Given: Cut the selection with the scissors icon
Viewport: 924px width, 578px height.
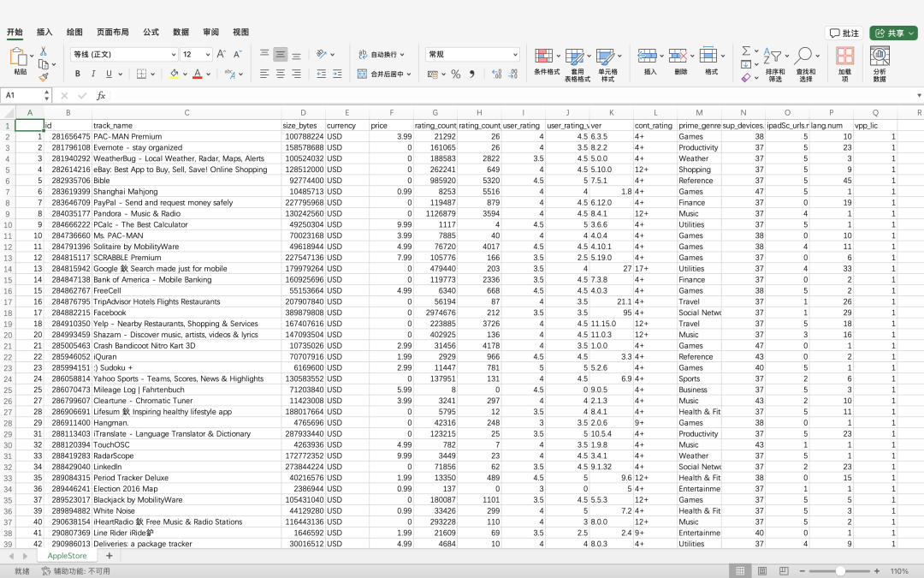Looking at the screenshot, I should (43, 51).
